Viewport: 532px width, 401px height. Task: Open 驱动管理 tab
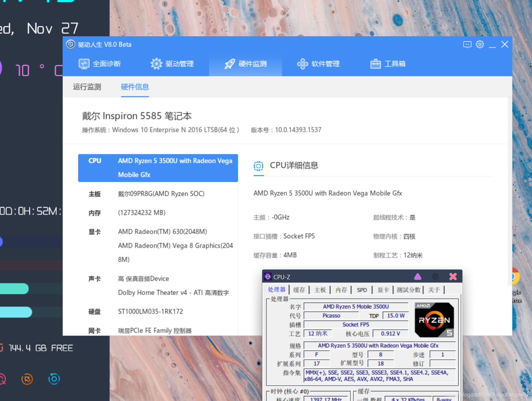[172, 64]
